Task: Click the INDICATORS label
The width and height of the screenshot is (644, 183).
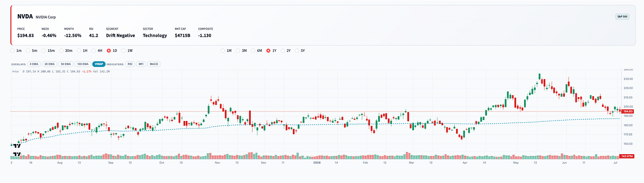Action: click(115, 64)
